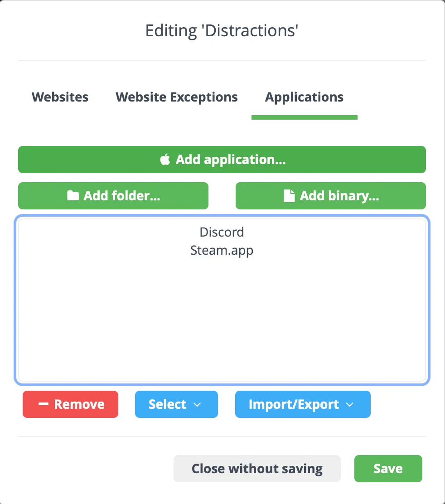Add a new application to the block list
Image resolution: width=445 pixels, height=504 pixels.
point(222,159)
